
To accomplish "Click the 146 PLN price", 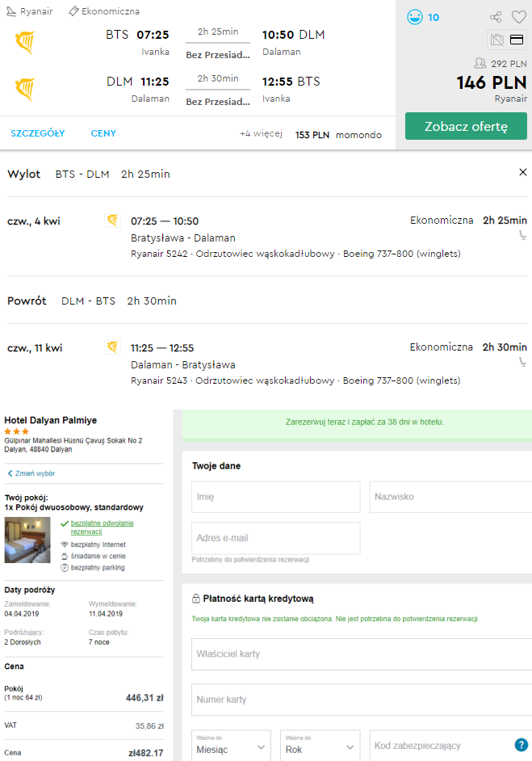I will click(492, 82).
